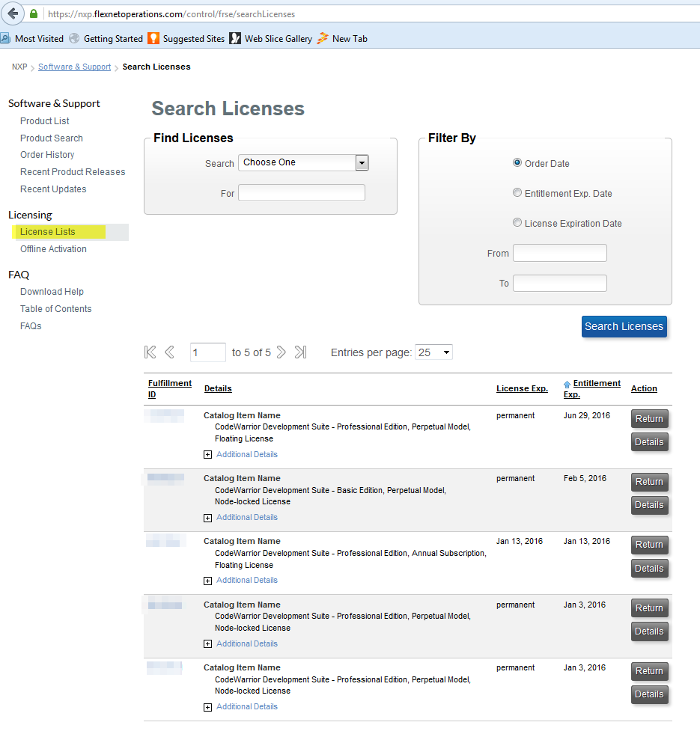Open FAQs in sidebar

pyautogui.click(x=31, y=325)
